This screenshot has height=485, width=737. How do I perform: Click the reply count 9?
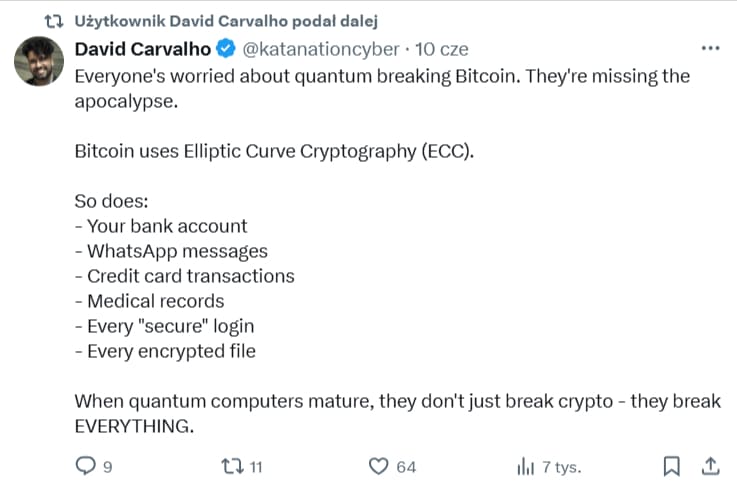[x=107, y=467]
